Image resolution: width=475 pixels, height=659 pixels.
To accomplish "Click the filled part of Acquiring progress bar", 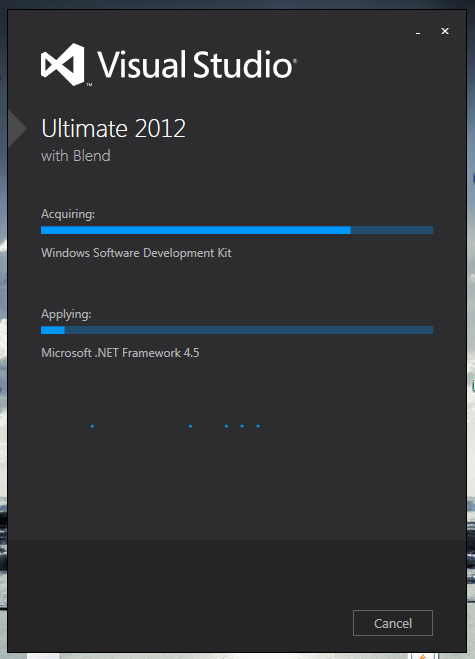I will 196,230.
